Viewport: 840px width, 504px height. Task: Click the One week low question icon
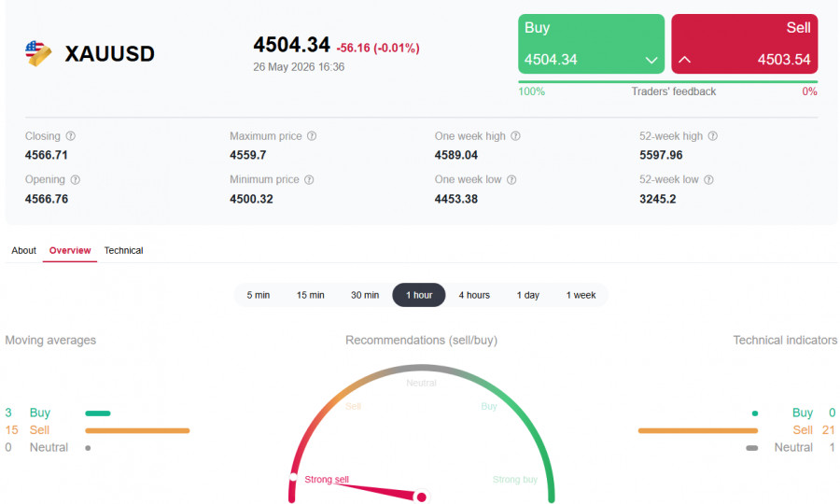point(511,180)
